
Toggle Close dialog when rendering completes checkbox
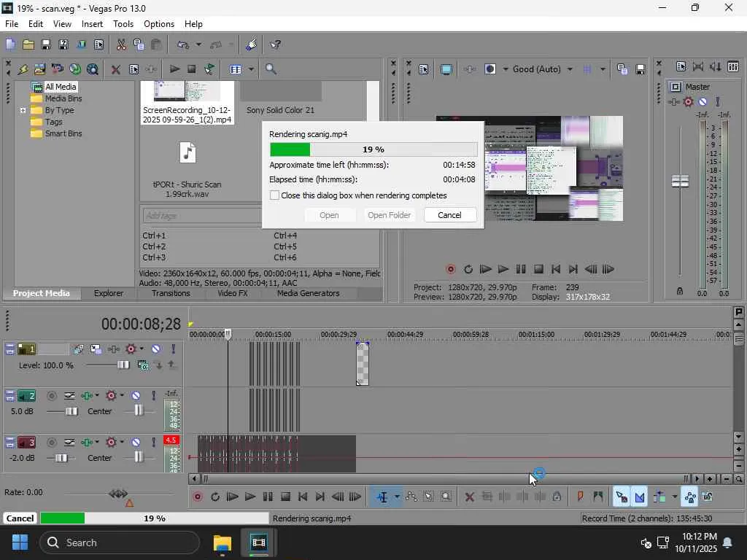click(x=274, y=195)
